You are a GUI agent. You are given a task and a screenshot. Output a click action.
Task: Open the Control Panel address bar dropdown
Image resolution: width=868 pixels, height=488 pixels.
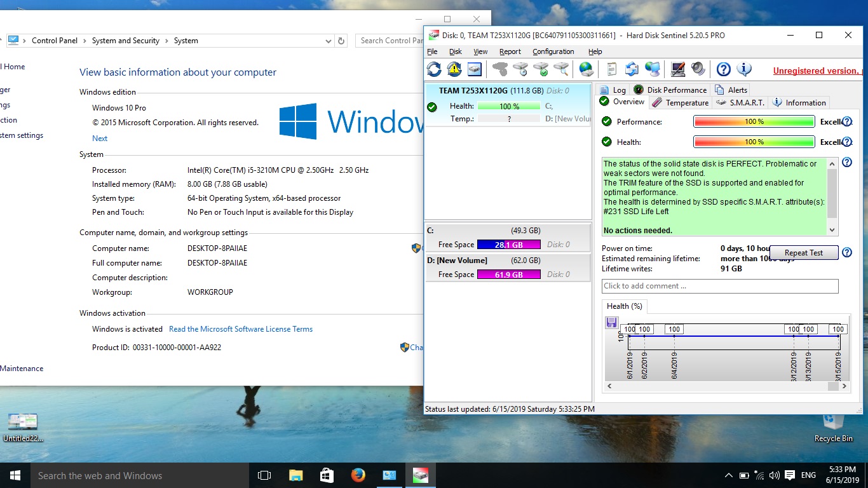tap(328, 41)
